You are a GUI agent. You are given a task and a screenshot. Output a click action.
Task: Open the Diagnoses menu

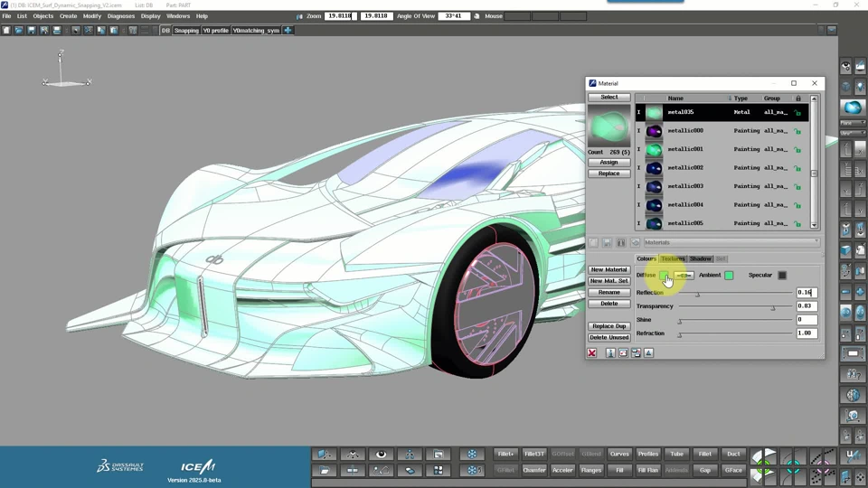[x=120, y=16]
